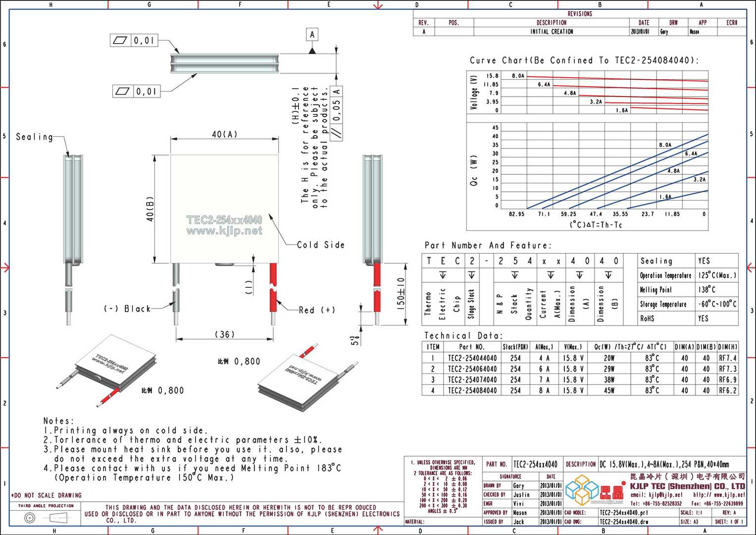Viewport: 756px width, 535px height.
Task: Select the parallelism 0,05 A tolerance frame
Action: 337,113
